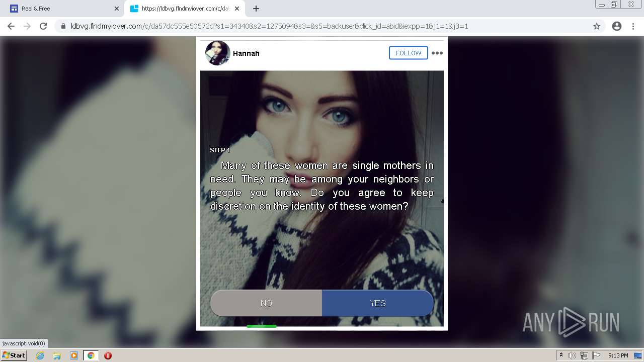Show hidden tray icons arrow
The height and width of the screenshot is (362, 644).
(x=561, y=355)
